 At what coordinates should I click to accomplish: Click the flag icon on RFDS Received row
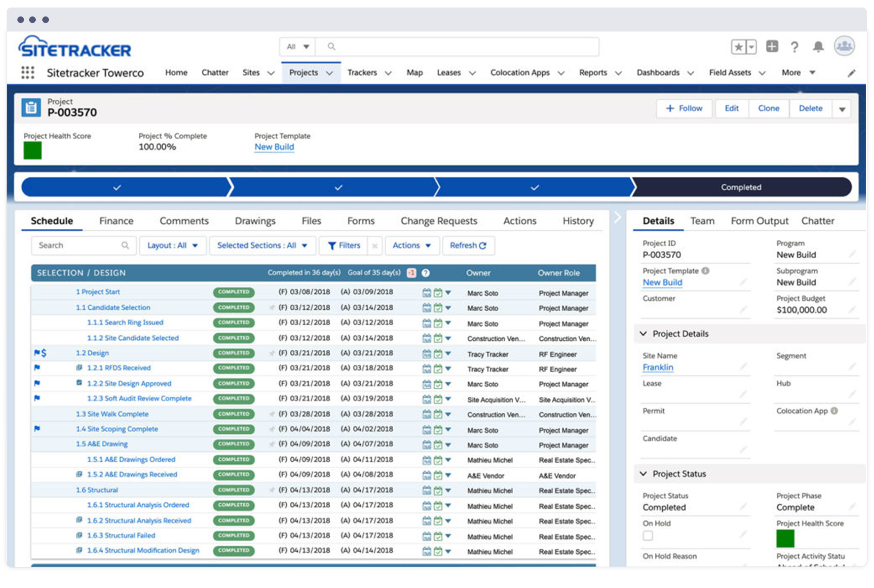point(37,368)
